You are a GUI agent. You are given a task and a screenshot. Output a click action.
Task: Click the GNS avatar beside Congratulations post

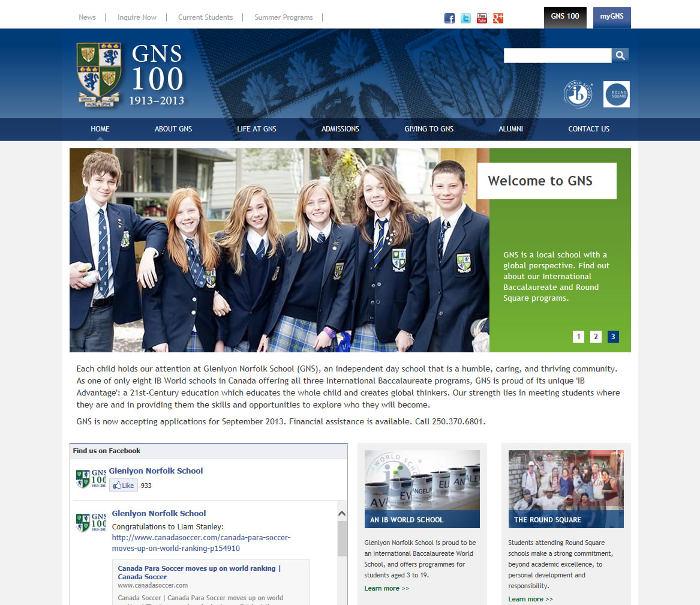[92, 523]
